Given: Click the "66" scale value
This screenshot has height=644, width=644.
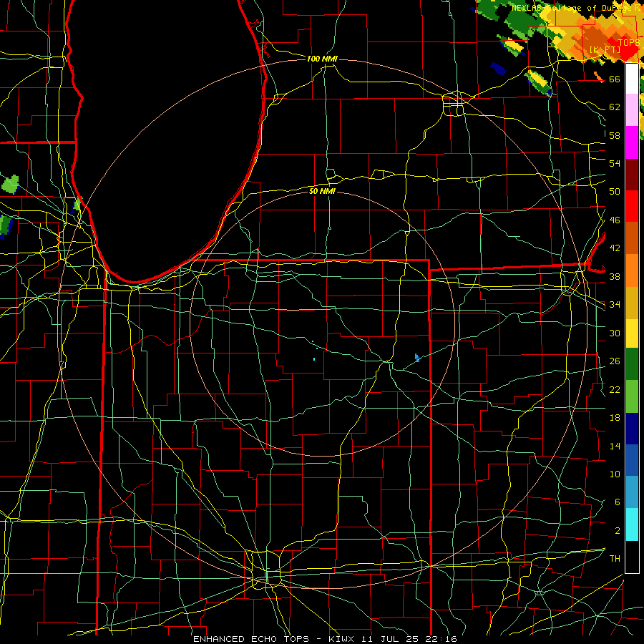Looking at the screenshot, I should tap(615, 79).
